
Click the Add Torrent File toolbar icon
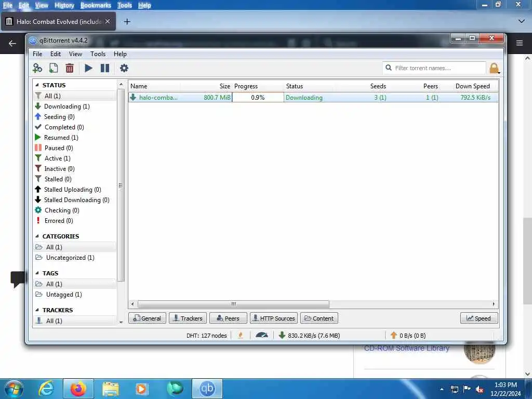pos(54,68)
